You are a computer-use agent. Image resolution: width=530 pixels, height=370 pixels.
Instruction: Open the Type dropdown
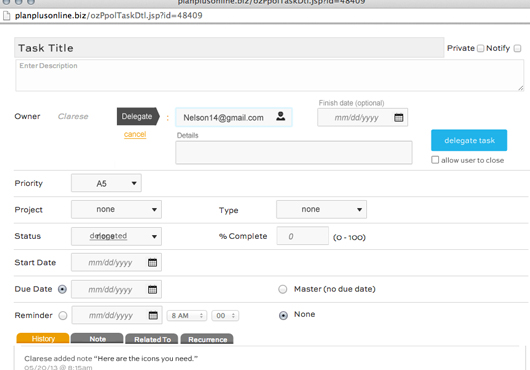321,209
